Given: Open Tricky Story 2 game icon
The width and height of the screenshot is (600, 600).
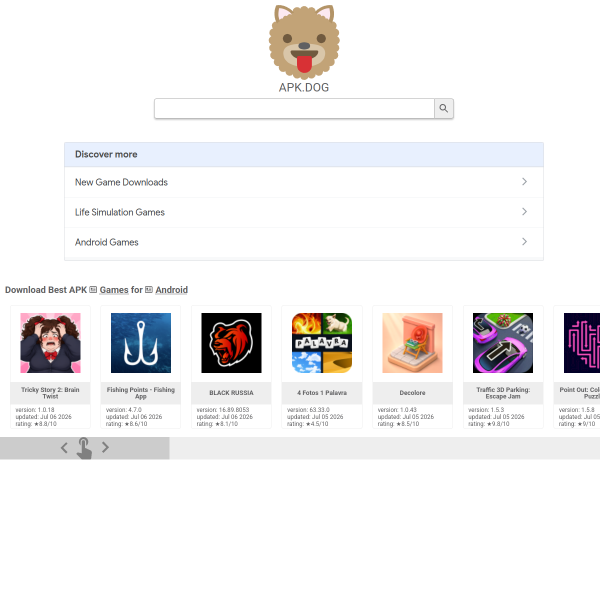Looking at the screenshot, I should (x=51, y=343).
